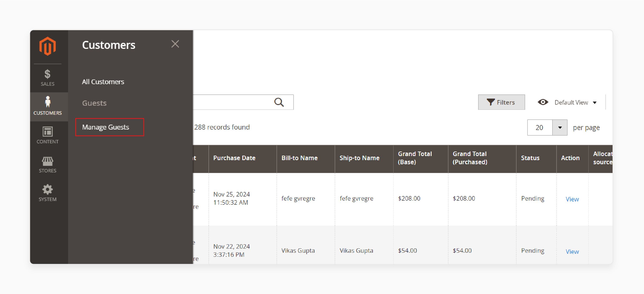
Task: Open the Sales menu in sidebar
Action: pyautogui.click(x=48, y=78)
